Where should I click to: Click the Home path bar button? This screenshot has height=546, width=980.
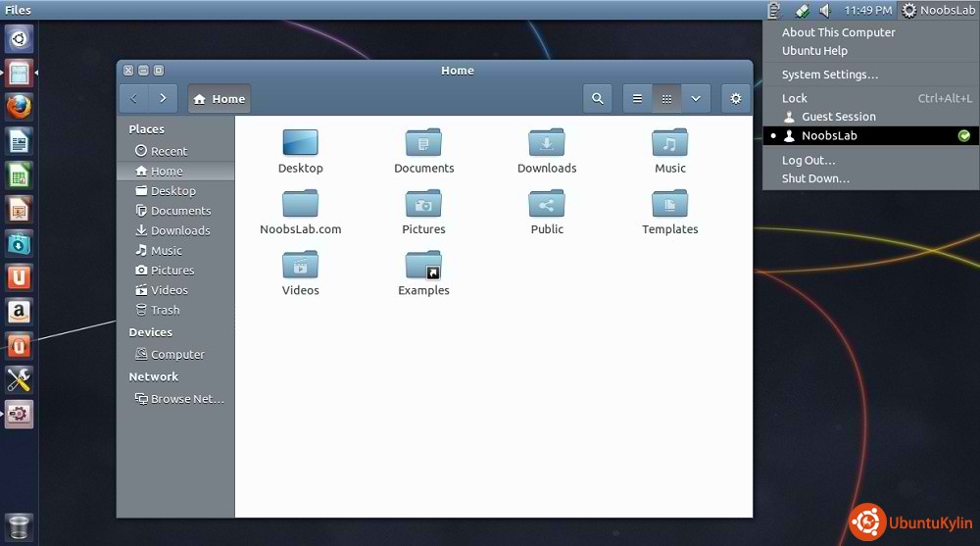(220, 99)
